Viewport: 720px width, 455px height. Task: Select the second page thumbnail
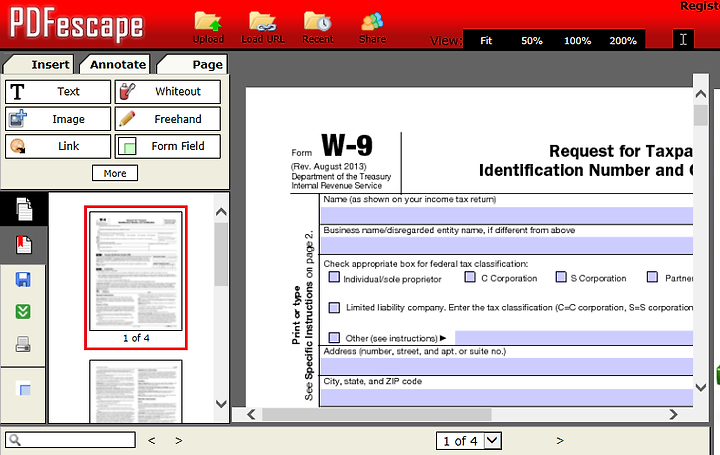pos(135,391)
